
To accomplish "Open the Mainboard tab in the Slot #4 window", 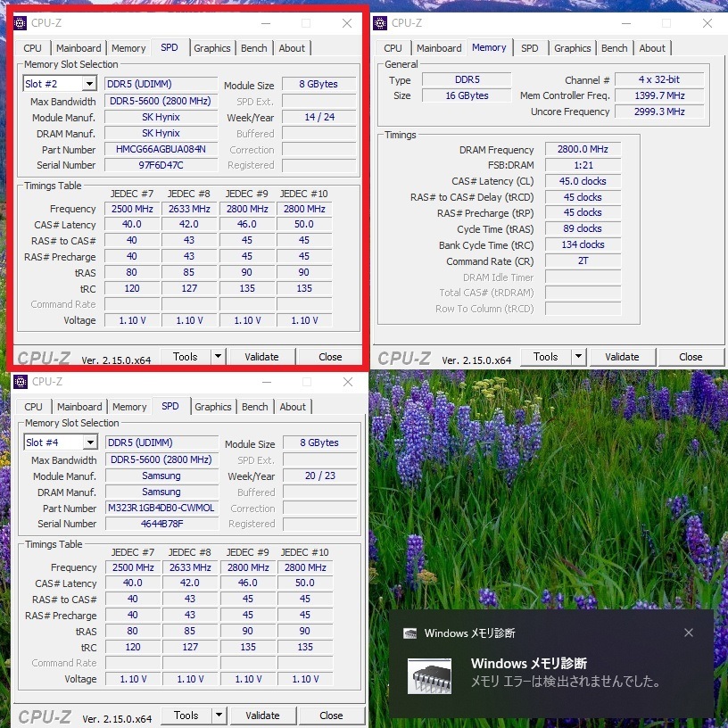I will [79, 407].
